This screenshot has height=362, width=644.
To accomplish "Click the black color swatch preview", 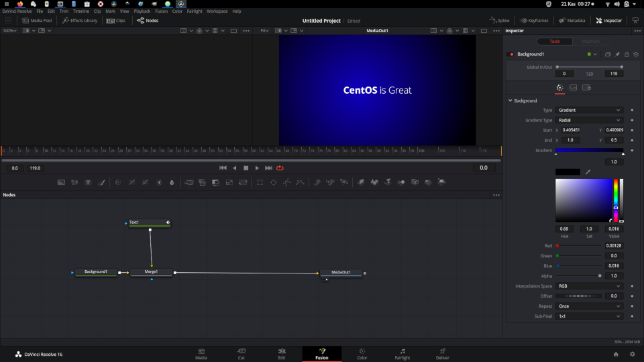I will [568, 172].
